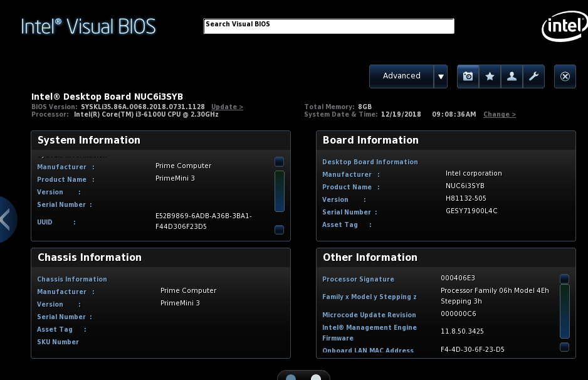
Task: Select the first page indicator dot
Action: pyautogui.click(x=291, y=377)
